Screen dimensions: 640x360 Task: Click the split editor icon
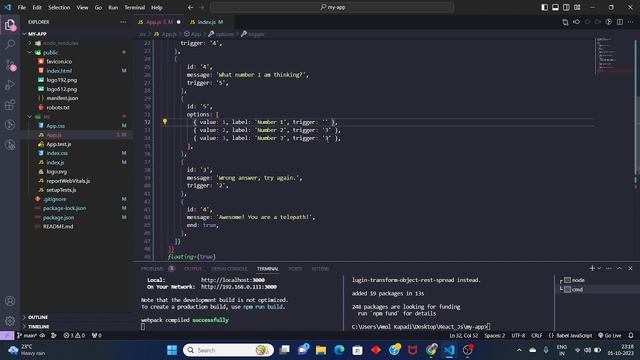620,22
